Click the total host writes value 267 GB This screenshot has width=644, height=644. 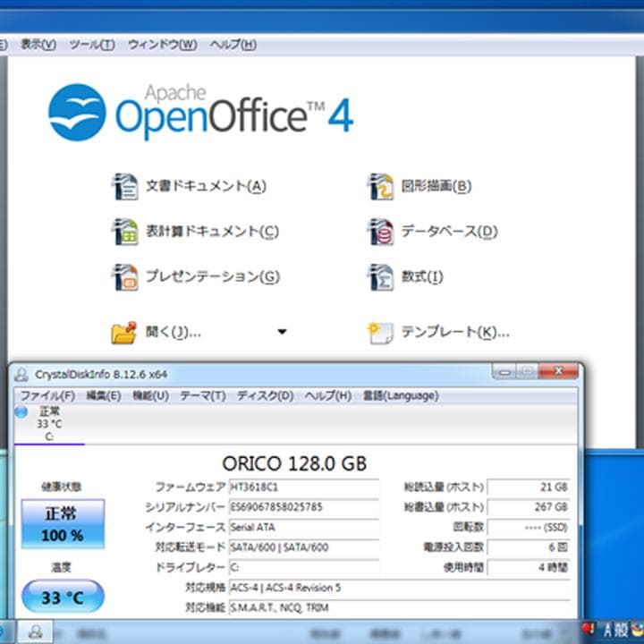point(529,507)
